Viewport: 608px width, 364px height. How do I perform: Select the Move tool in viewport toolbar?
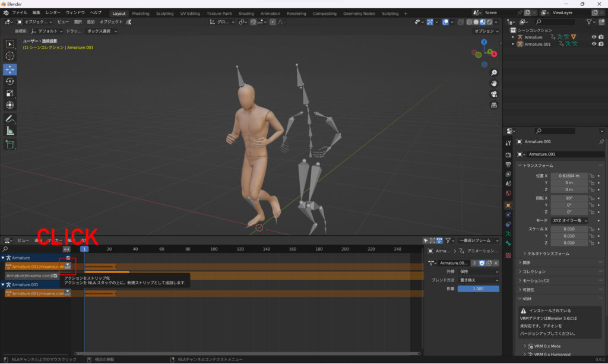coord(10,69)
